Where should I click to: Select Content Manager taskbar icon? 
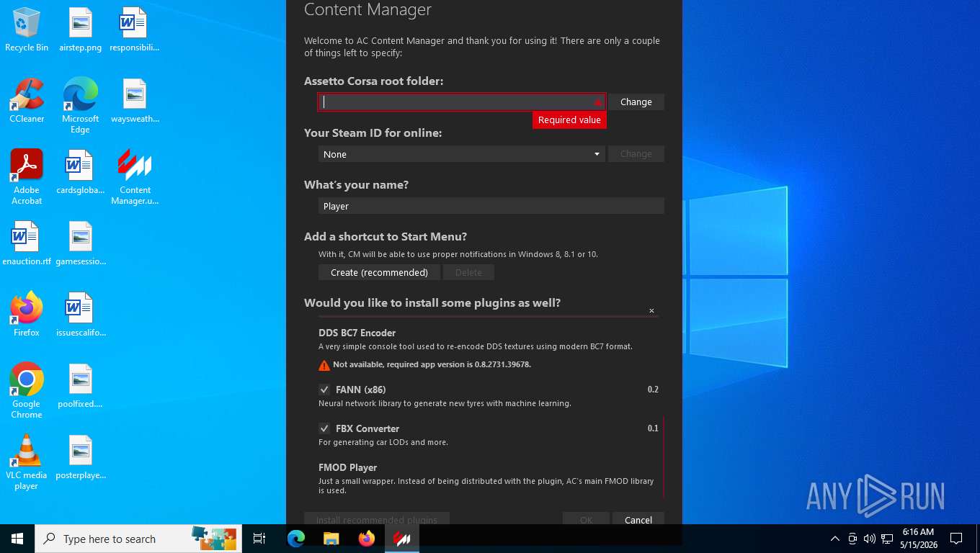point(402,539)
